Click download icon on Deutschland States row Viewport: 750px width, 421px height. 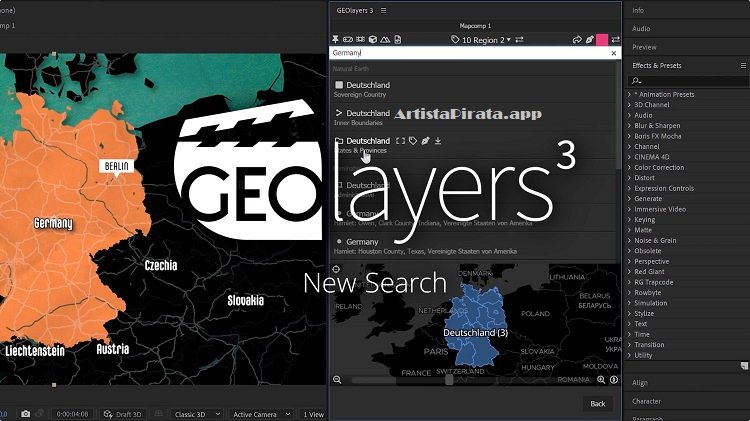[438, 141]
